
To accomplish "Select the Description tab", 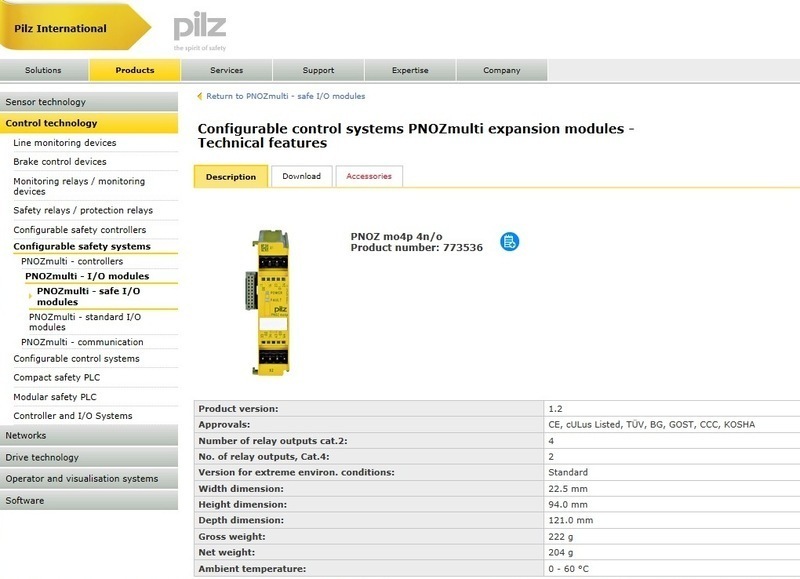I will point(231,177).
